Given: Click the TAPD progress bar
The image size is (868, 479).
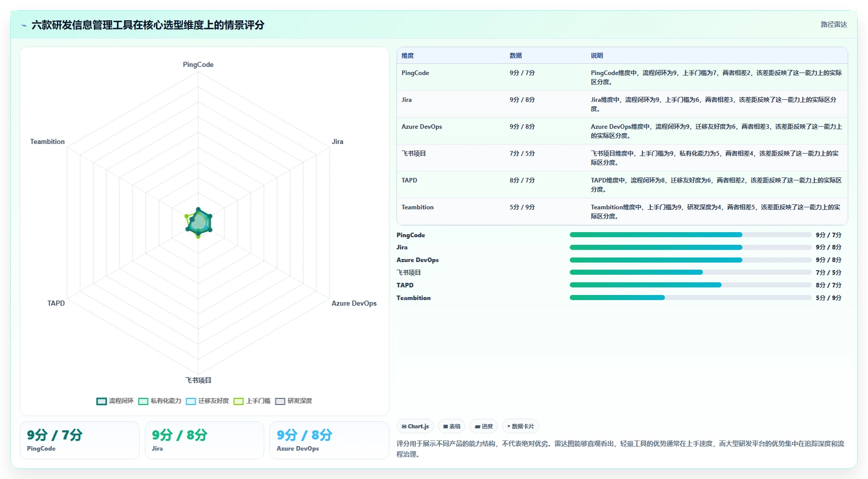Looking at the screenshot, I should [691, 285].
